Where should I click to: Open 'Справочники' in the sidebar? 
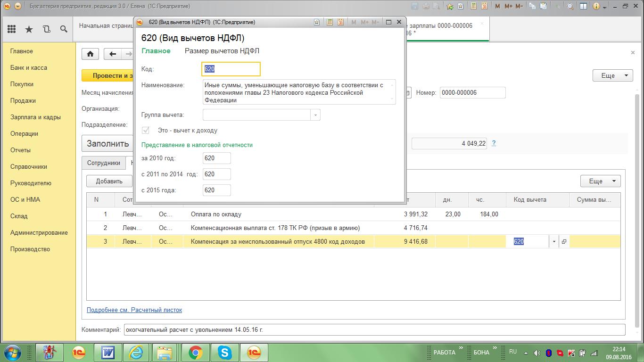(x=29, y=166)
